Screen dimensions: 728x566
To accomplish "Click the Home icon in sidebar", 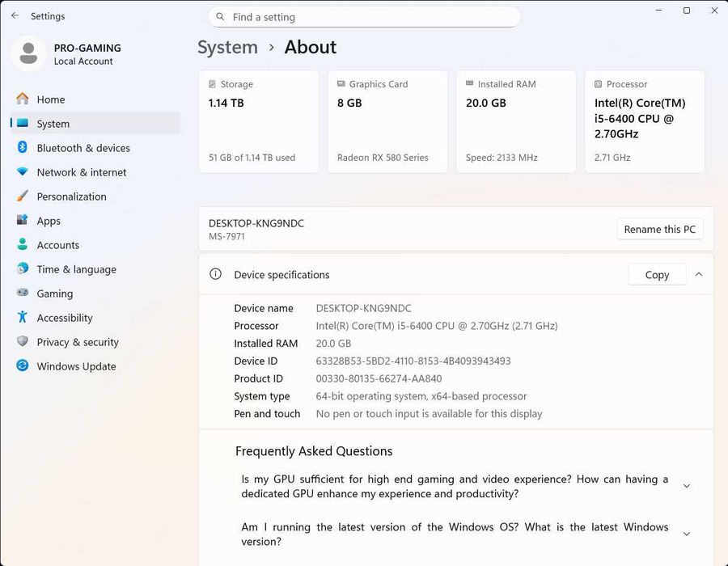I will point(23,99).
